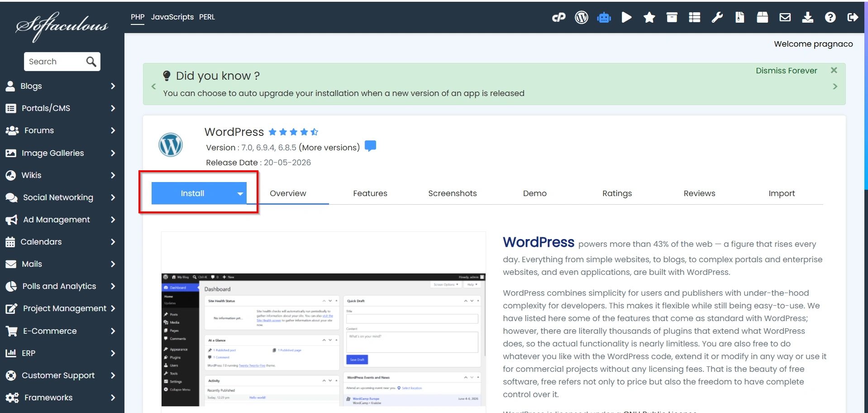
Task: Show the previous tip in banner
Action: [153, 86]
